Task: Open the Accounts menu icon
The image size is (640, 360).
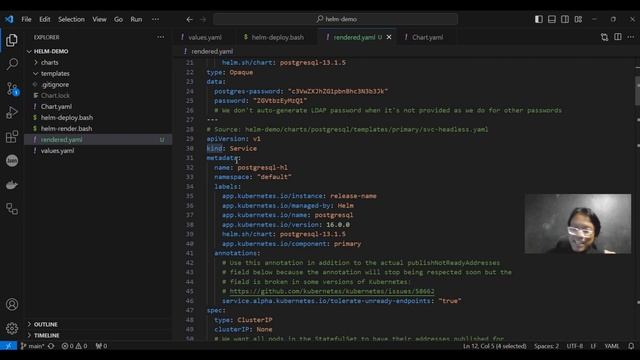Action: pos(12,304)
